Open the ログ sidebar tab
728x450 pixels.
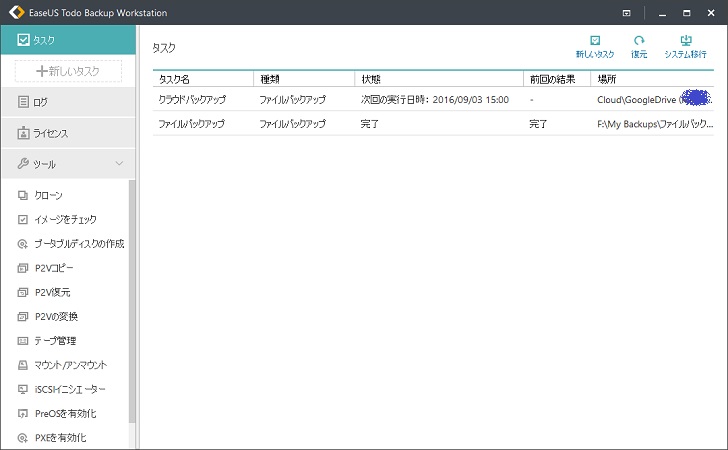pyautogui.click(x=68, y=102)
